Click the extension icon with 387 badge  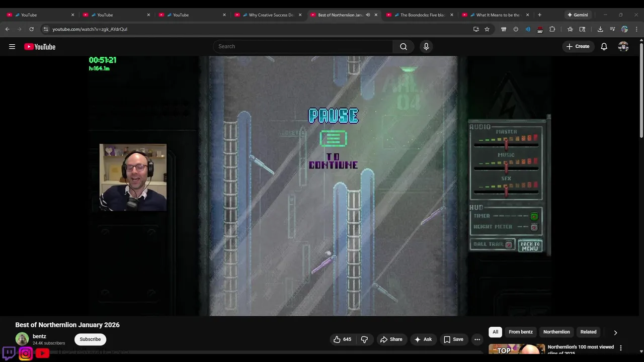pyautogui.click(x=540, y=29)
